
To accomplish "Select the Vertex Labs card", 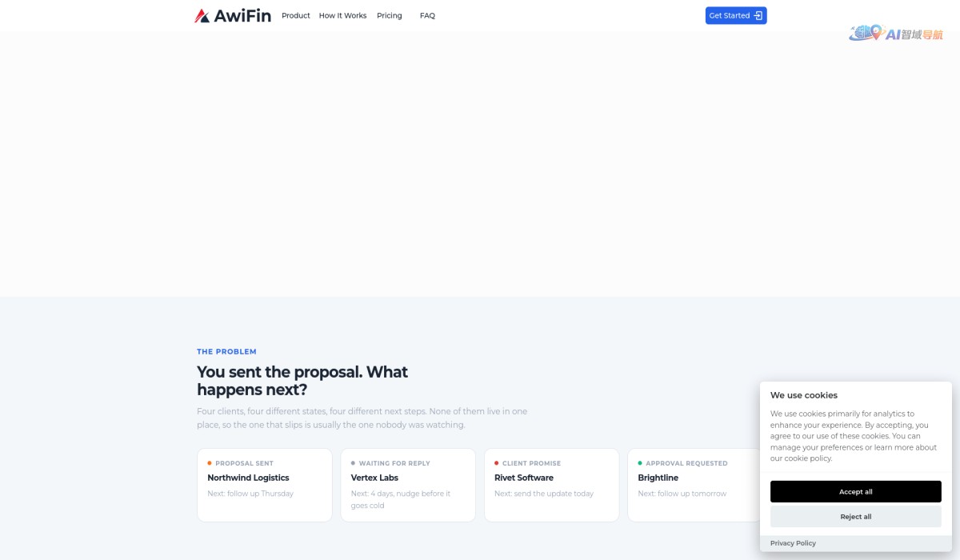I will click(x=408, y=485).
